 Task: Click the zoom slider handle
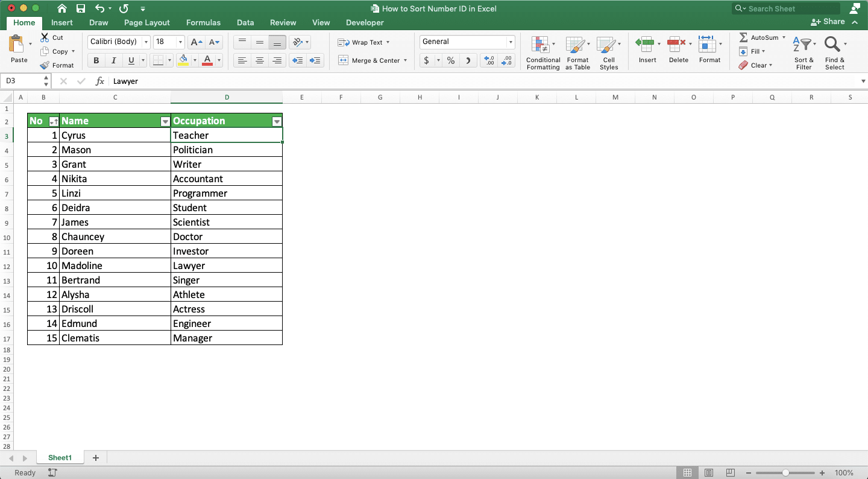point(785,473)
